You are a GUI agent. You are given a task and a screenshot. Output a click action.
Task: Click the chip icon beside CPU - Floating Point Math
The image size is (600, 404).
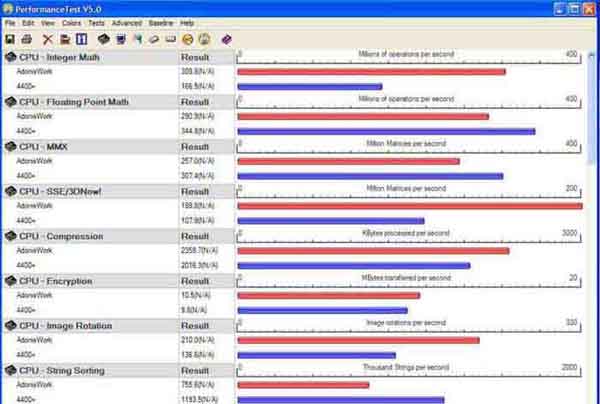click(x=11, y=102)
